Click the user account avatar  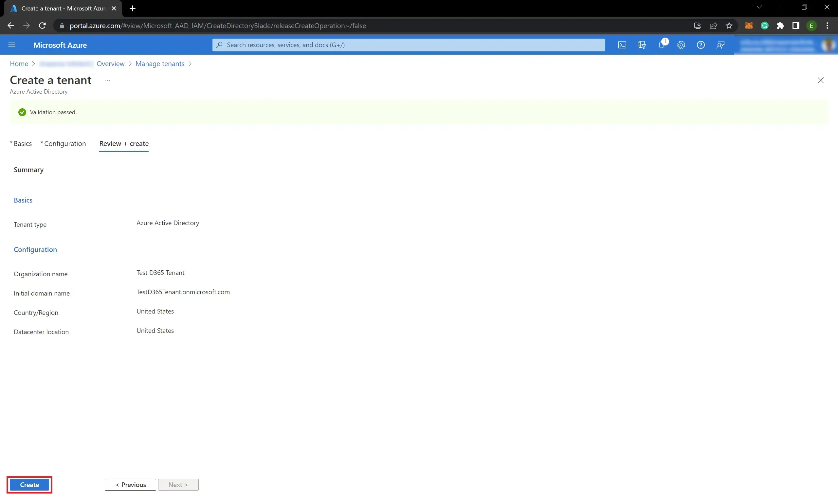(x=829, y=45)
